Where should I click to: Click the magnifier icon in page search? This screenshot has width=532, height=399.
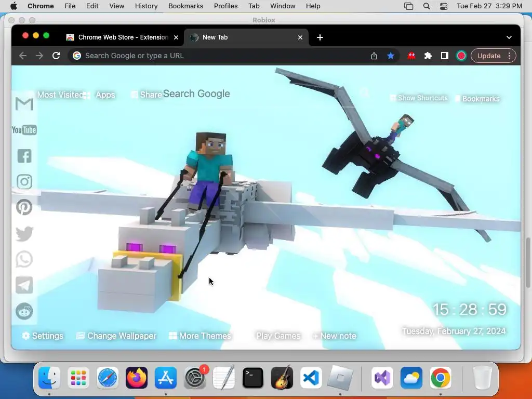pyautogui.click(x=364, y=92)
